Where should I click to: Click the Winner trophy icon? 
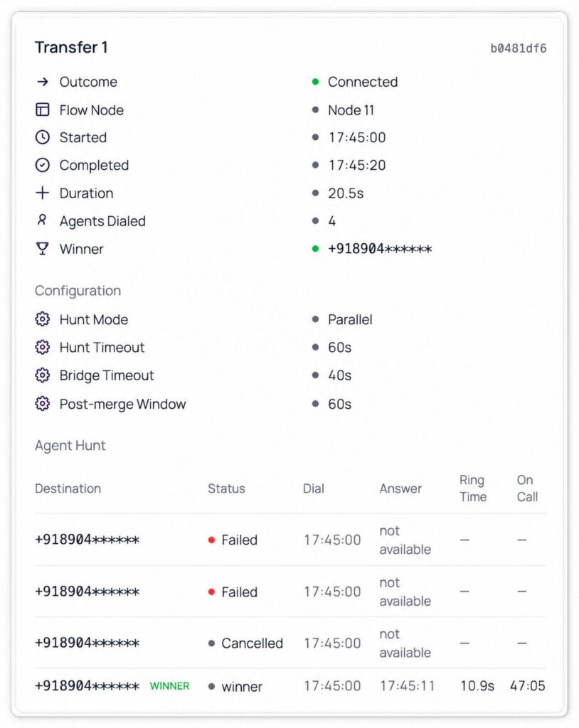click(x=42, y=248)
